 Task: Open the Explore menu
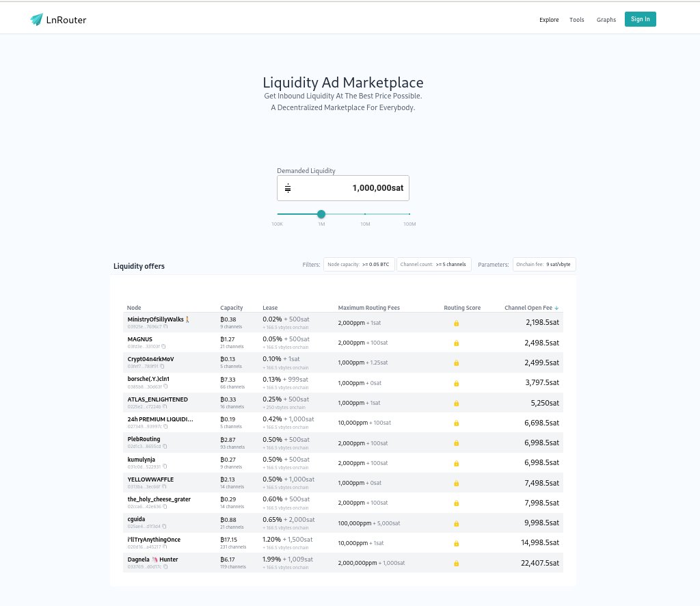[x=549, y=20]
